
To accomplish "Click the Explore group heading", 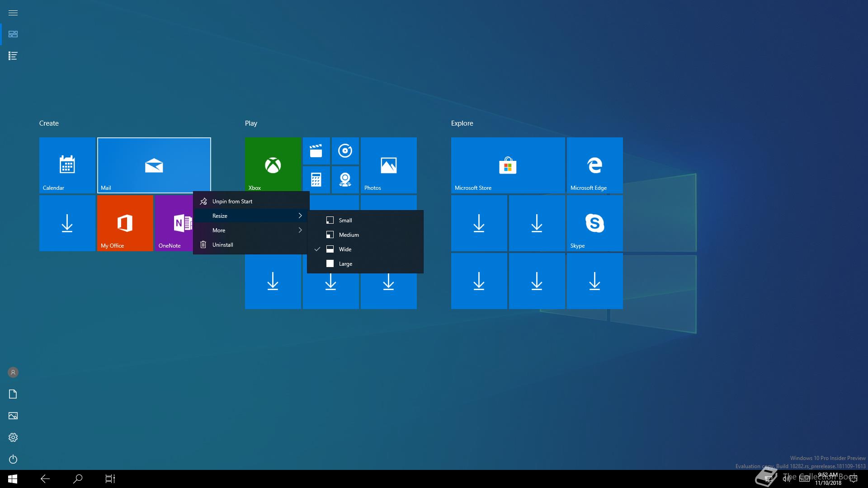I will pyautogui.click(x=462, y=123).
